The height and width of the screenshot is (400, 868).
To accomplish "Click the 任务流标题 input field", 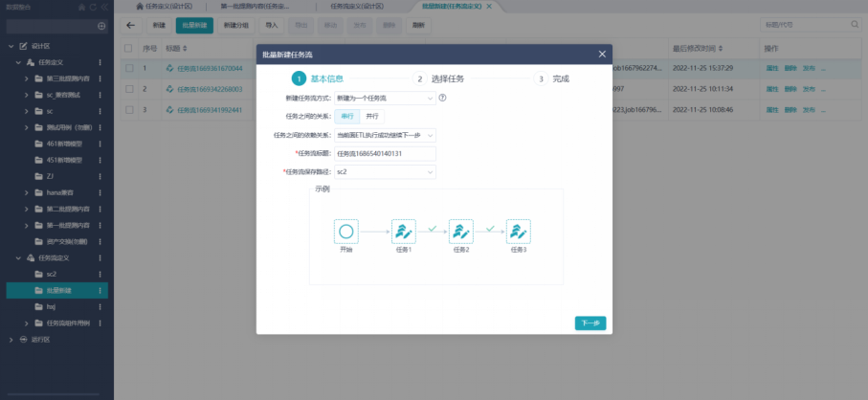I will click(x=384, y=153).
